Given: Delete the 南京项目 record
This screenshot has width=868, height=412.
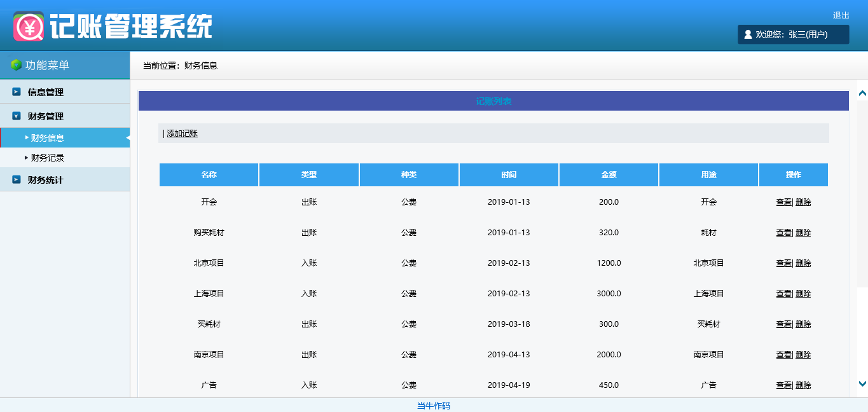Looking at the screenshot, I should 803,355.
